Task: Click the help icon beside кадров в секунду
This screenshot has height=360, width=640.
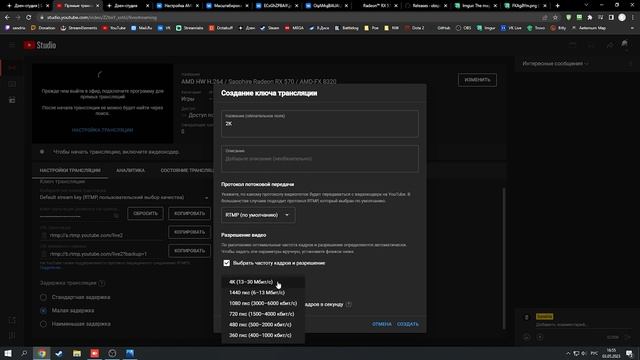Action: 349,304
